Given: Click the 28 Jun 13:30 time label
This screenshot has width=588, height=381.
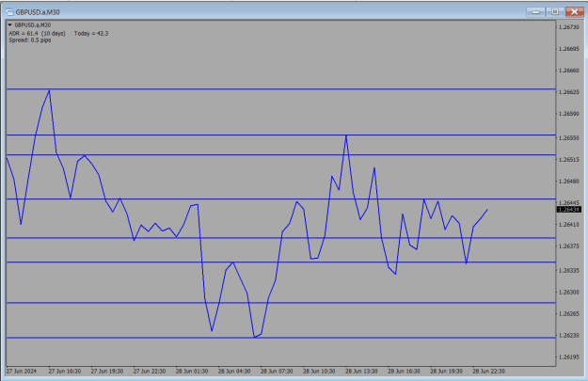Looking at the screenshot, I should 361,372.
